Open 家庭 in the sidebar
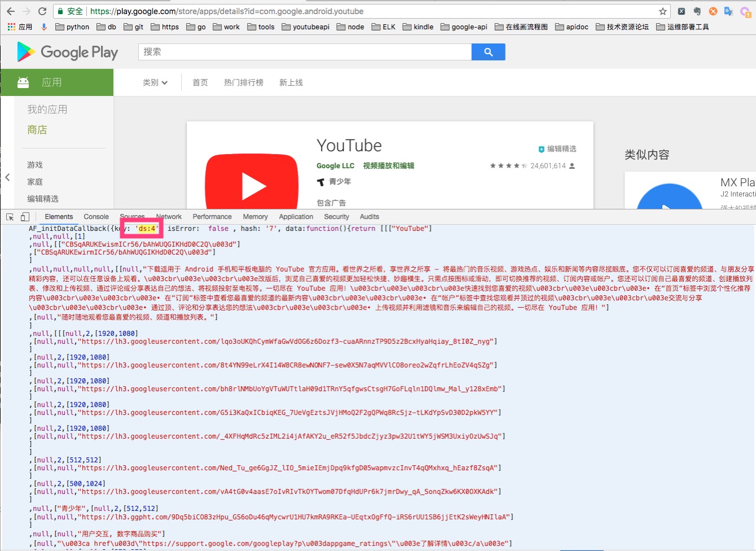This screenshot has width=756, height=551. (35, 182)
